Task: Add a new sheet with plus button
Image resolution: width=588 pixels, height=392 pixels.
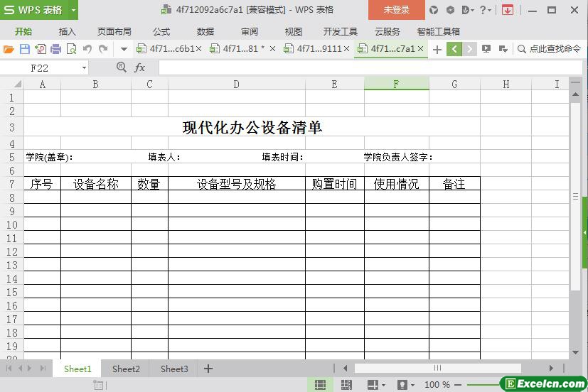Action: click(208, 369)
